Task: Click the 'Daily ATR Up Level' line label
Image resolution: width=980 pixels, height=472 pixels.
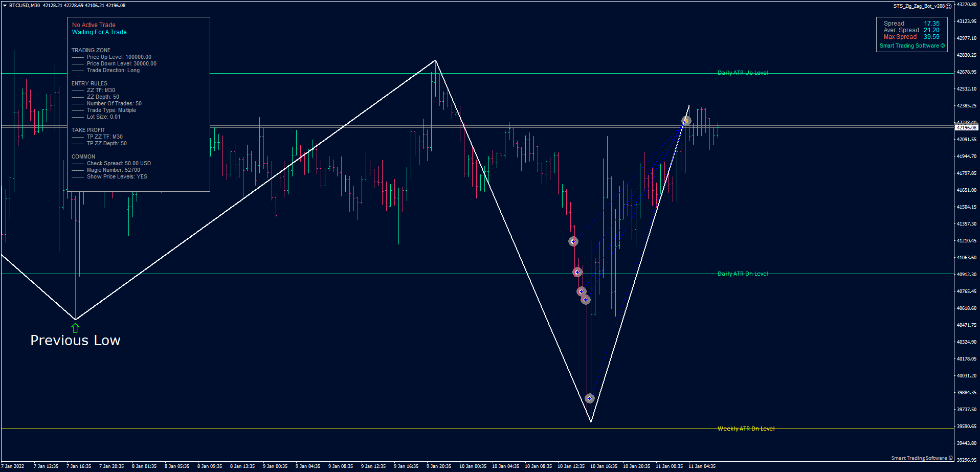Action: [x=743, y=73]
